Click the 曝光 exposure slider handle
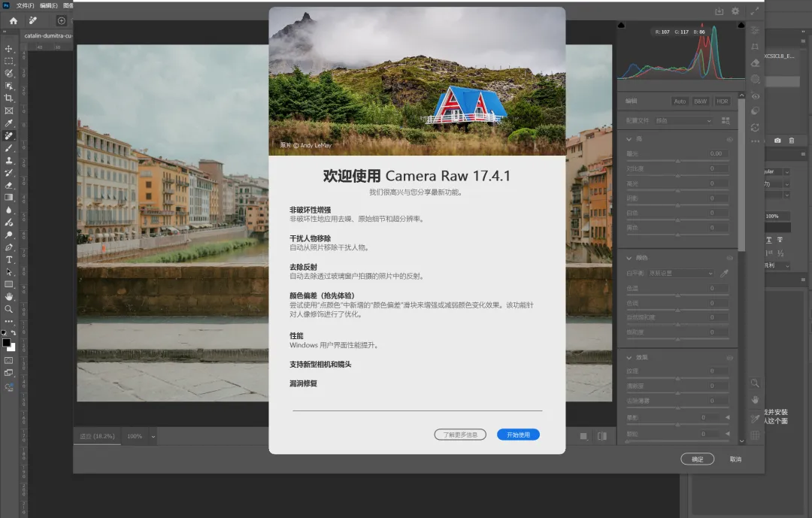This screenshot has width=812, height=518. pyautogui.click(x=677, y=161)
